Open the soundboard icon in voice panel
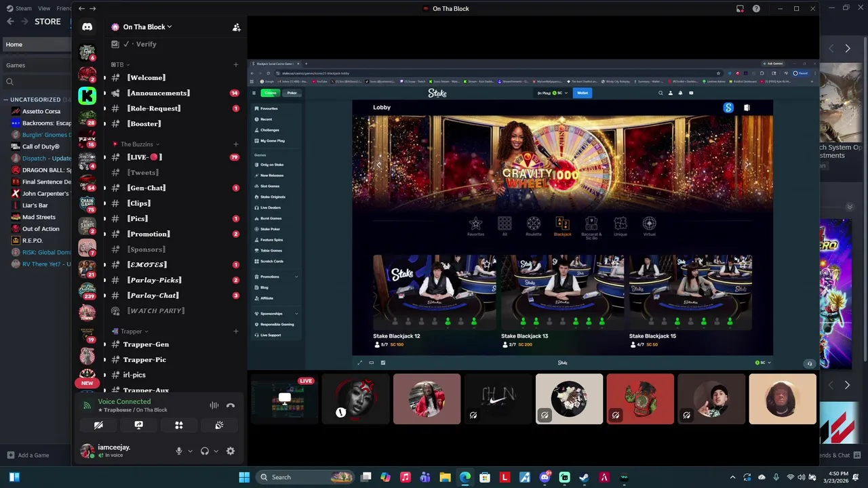Viewport: 868px width, 488px height. click(x=219, y=425)
